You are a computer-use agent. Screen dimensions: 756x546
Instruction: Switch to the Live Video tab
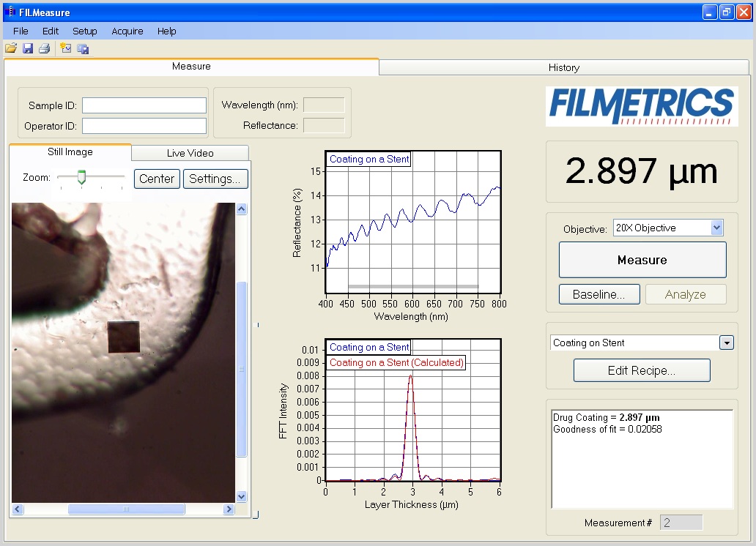pos(190,153)
